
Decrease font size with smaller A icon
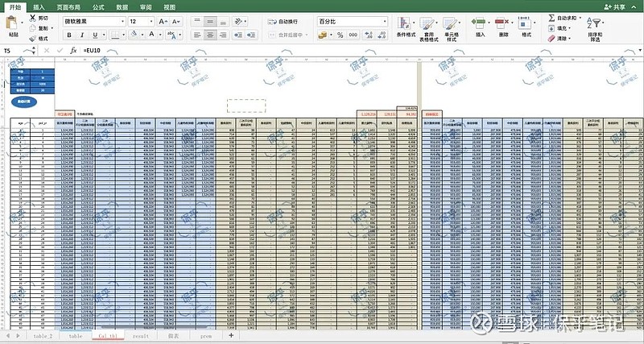[x=175, y=22]
